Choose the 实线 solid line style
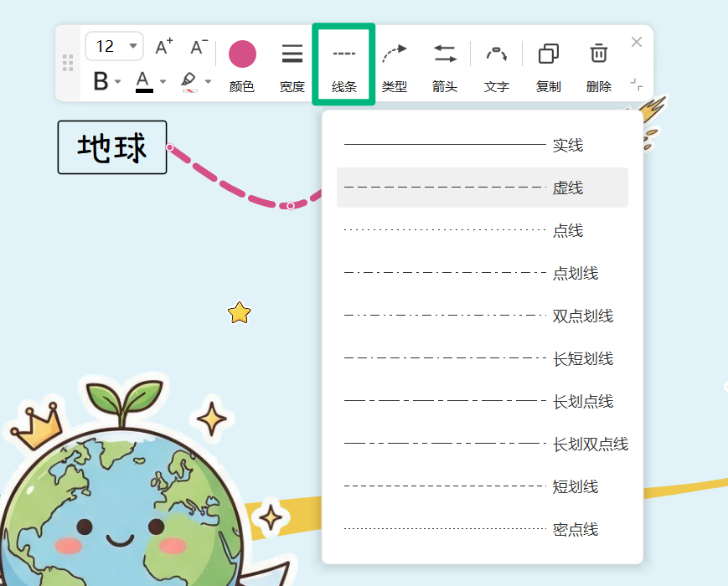 pos(483,145)
